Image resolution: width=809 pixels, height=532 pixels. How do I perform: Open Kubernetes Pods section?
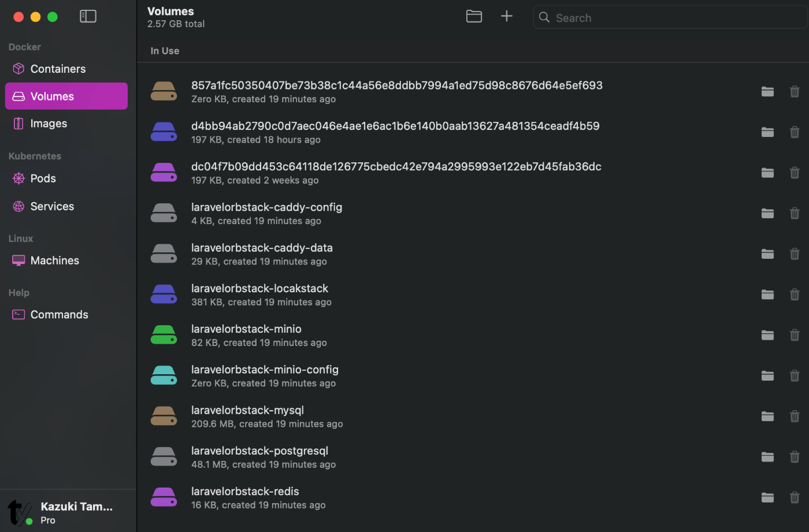66,178
